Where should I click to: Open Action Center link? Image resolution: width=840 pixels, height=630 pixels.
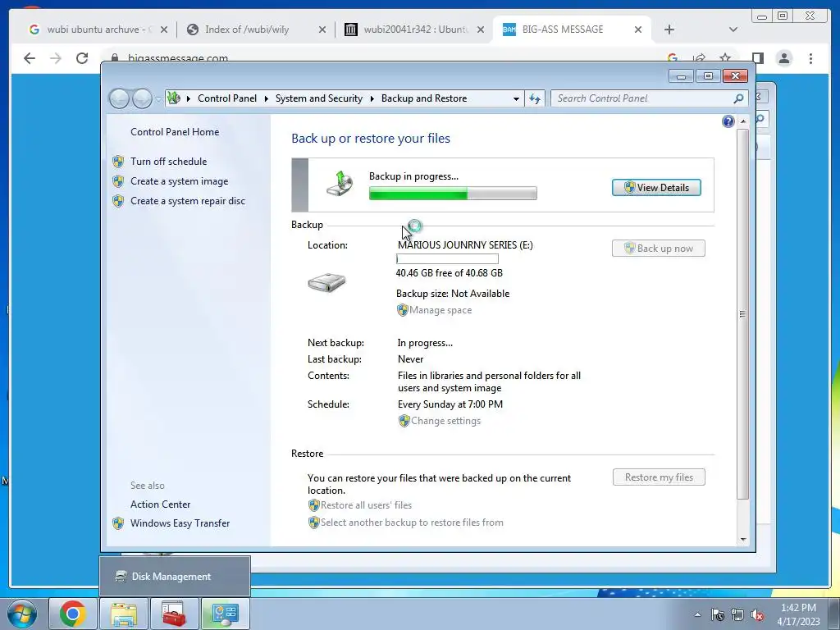point(160,504)
